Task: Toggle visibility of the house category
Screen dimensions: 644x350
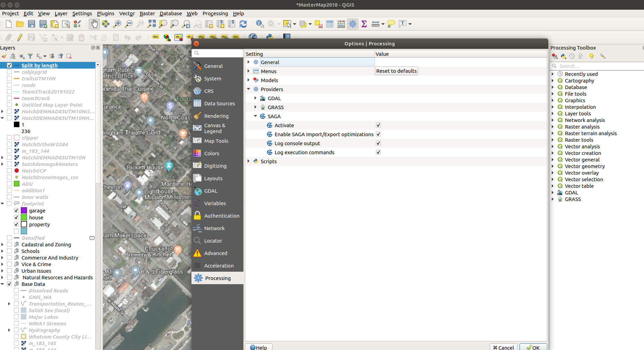Action: pos(16,217)
